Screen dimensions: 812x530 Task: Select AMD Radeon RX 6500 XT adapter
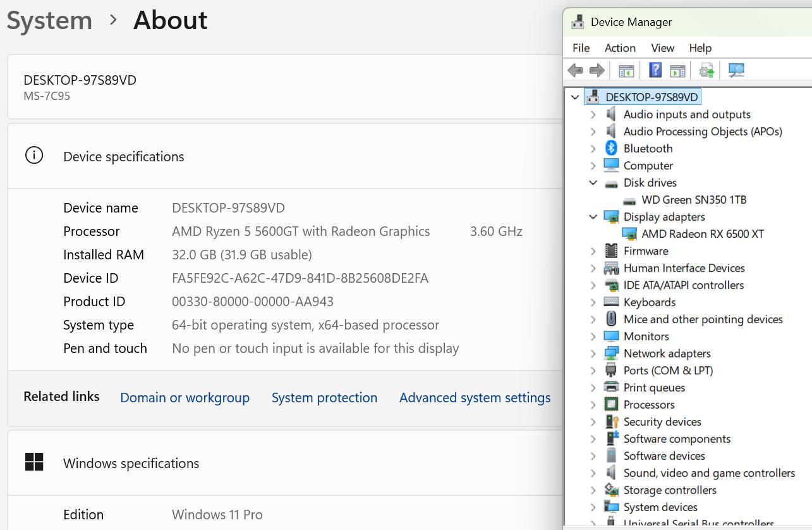(703, 234)
